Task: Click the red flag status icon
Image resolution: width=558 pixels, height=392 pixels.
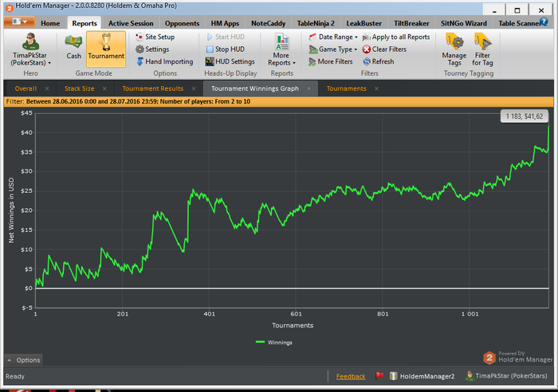Action: click(x=379, y=375)
